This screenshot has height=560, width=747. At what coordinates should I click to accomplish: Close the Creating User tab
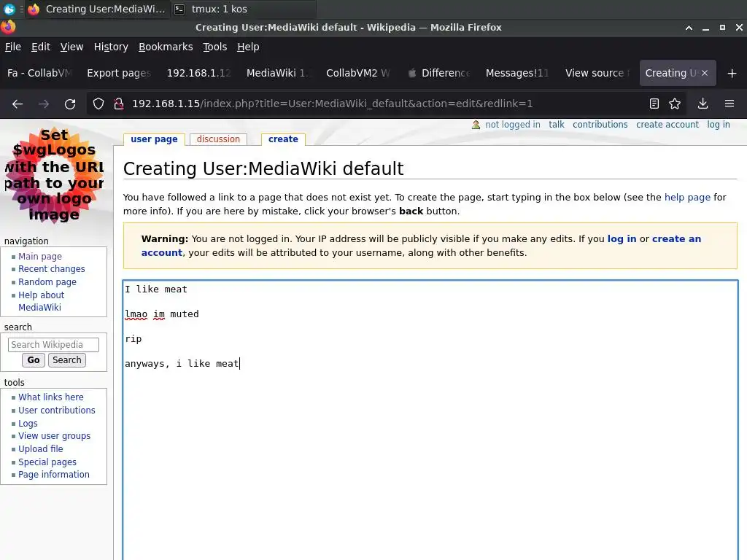[x=705, y=73]
